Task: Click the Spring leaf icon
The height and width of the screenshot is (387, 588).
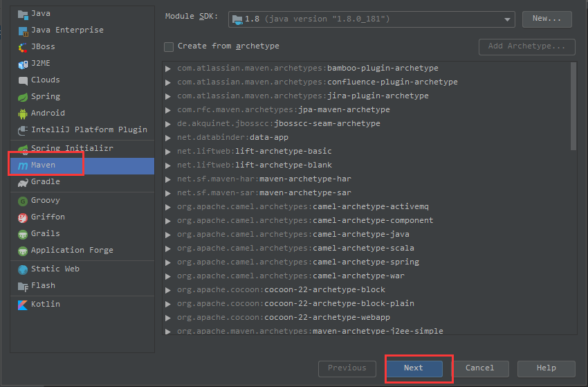Action: pyautogui.click(x=23, y=97)
